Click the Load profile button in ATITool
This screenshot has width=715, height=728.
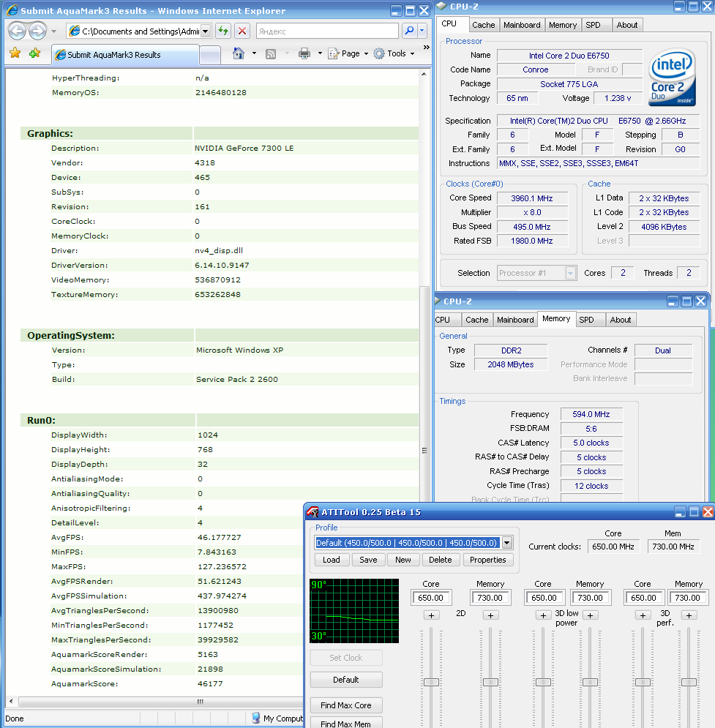(332, 560)
